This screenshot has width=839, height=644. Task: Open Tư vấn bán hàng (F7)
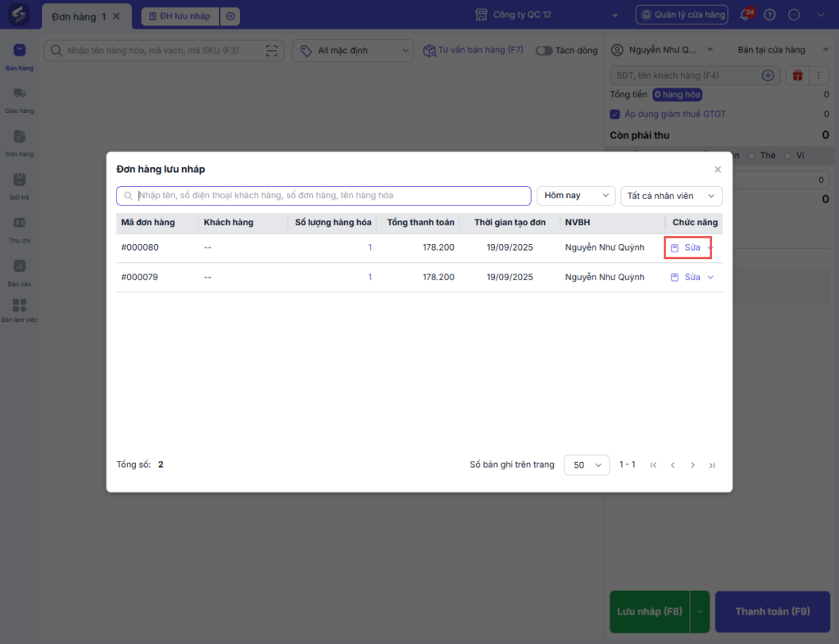tap(473, 50)
